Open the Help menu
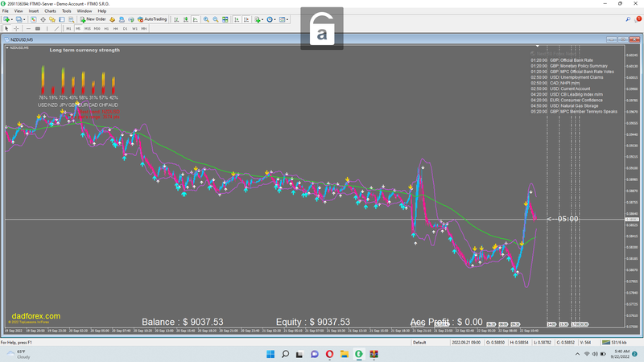 pos(102,11)
